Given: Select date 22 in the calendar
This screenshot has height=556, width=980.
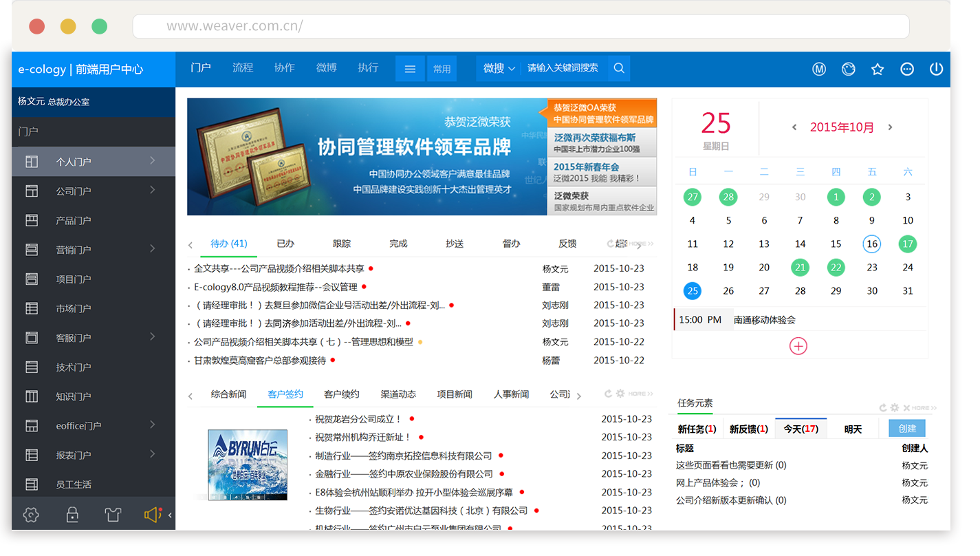Looking at the screenshot, I should click(x=836, y=267).
